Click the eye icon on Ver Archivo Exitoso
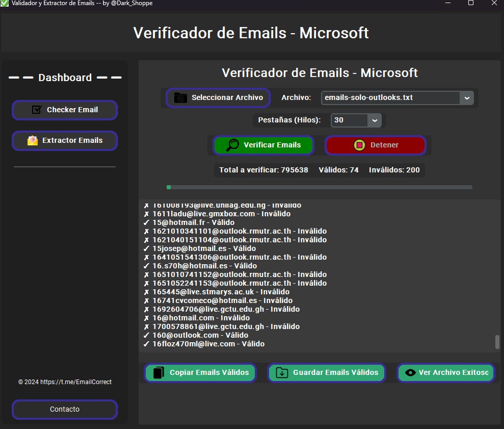Image resolution: width=504 pixels, height=429 pixels. pos(410,372)
